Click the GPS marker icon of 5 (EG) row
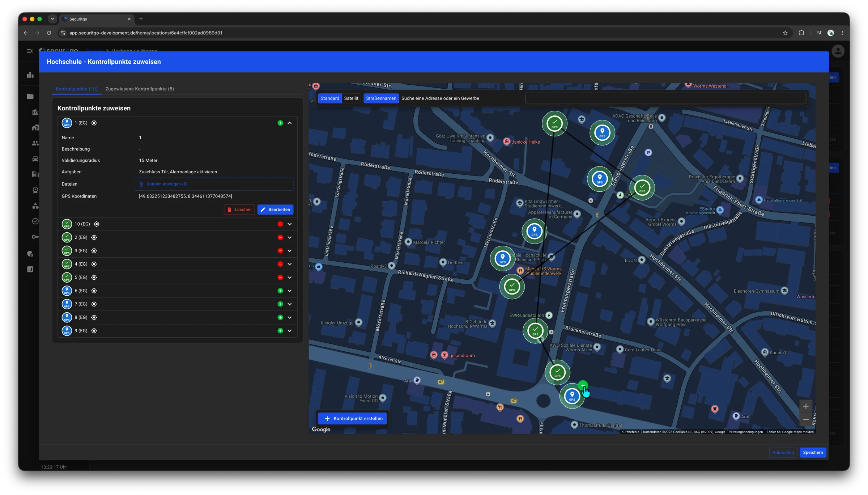The width and height of the screenshot is (868, 495). tap(67, 278)
